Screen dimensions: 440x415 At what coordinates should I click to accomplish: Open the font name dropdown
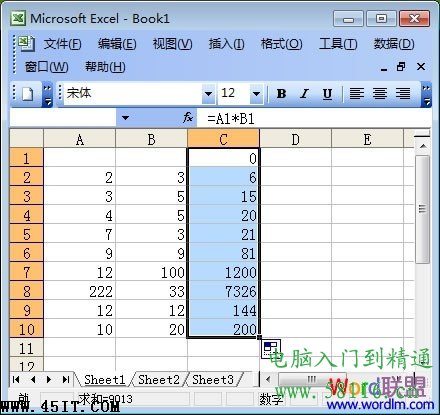point(208,94)
